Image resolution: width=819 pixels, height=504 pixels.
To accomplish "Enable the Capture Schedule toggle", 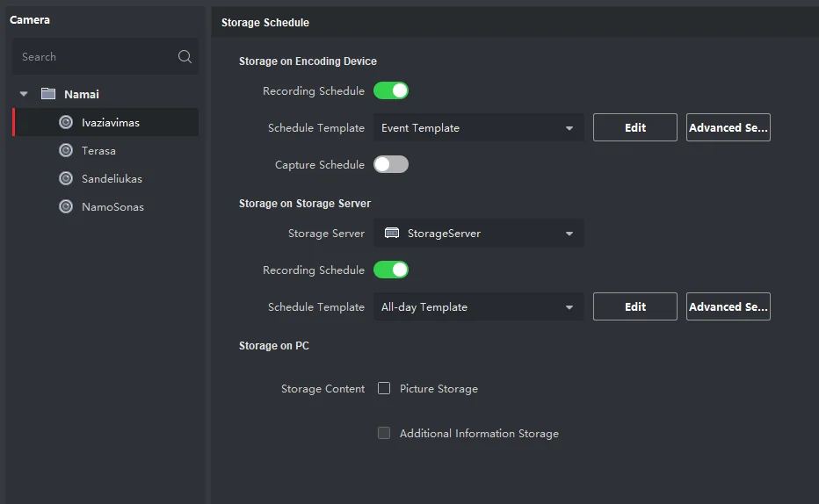I will click(x=391, y=164).
